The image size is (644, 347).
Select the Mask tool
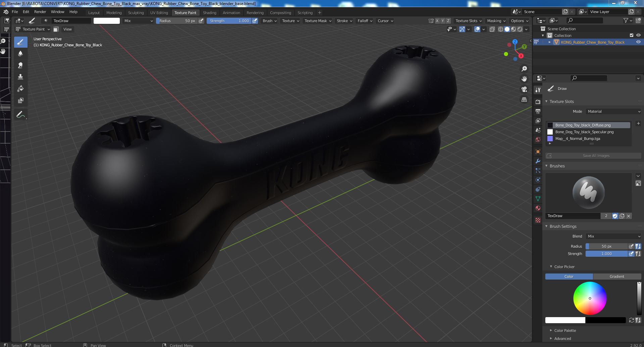pos(20,100)
